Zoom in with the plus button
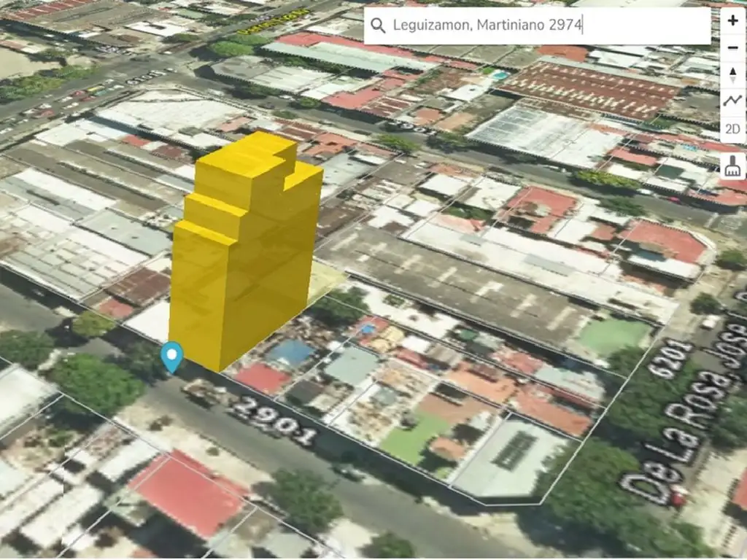This screenshot has height=560, width=747. coord(732,21)
